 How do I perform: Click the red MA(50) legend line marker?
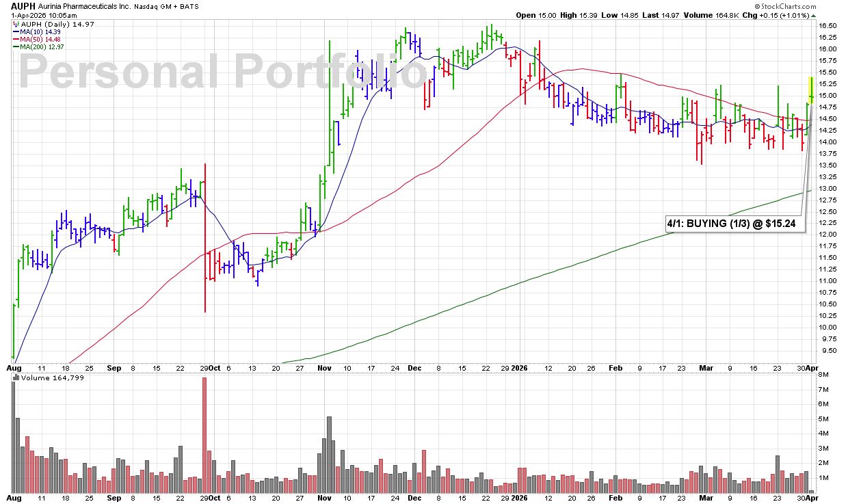(x=16, y=39)
